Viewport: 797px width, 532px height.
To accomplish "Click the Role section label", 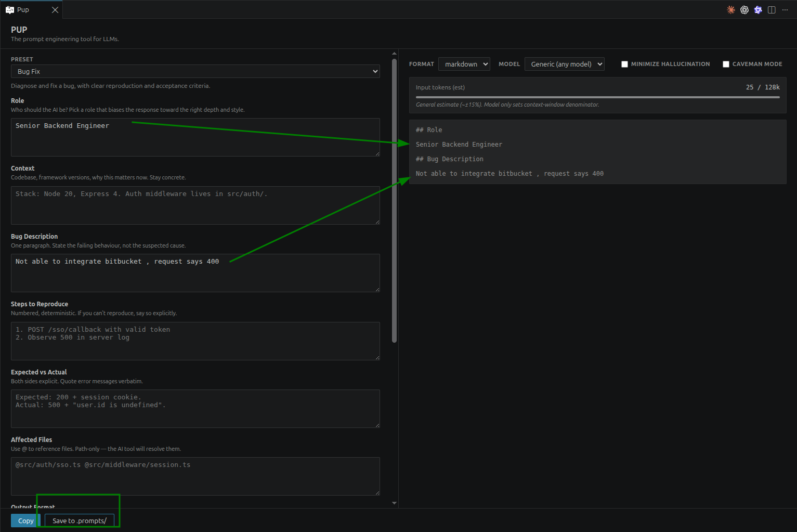I will pos(17,101).
